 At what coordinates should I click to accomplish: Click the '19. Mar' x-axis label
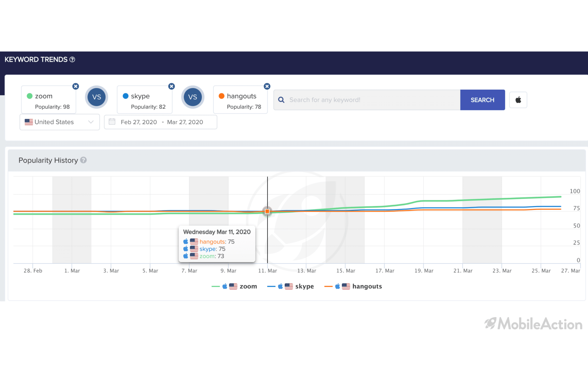[424, 271]
